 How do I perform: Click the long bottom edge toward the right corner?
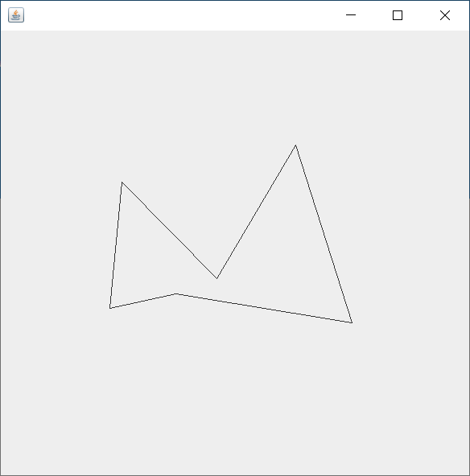[x=264, y=308]
